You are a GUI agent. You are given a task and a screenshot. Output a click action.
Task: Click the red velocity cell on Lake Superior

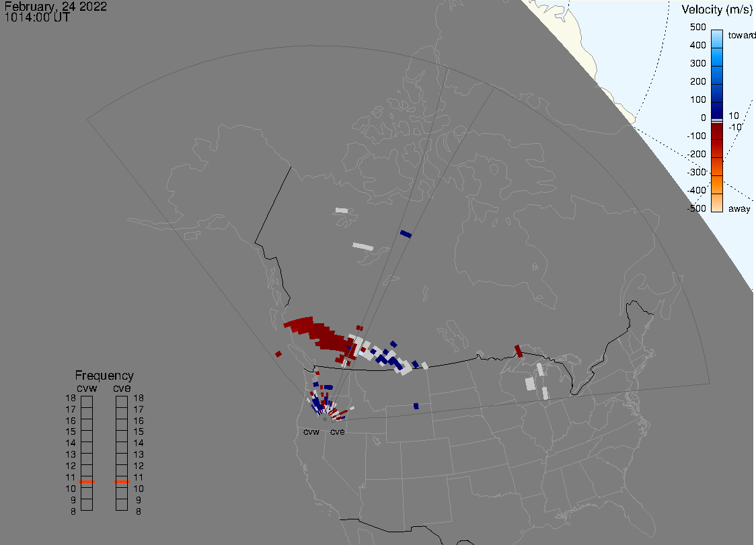pyautogui.click(x=519, y=351)
